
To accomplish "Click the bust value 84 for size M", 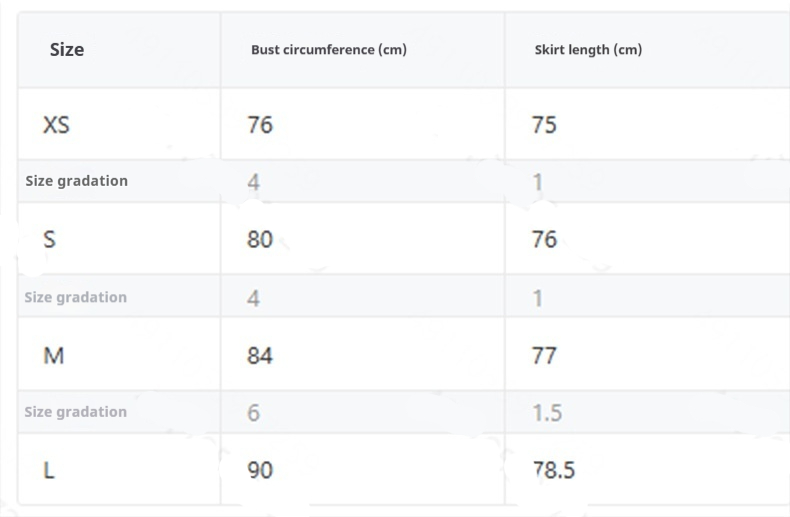I will [260, 355].
